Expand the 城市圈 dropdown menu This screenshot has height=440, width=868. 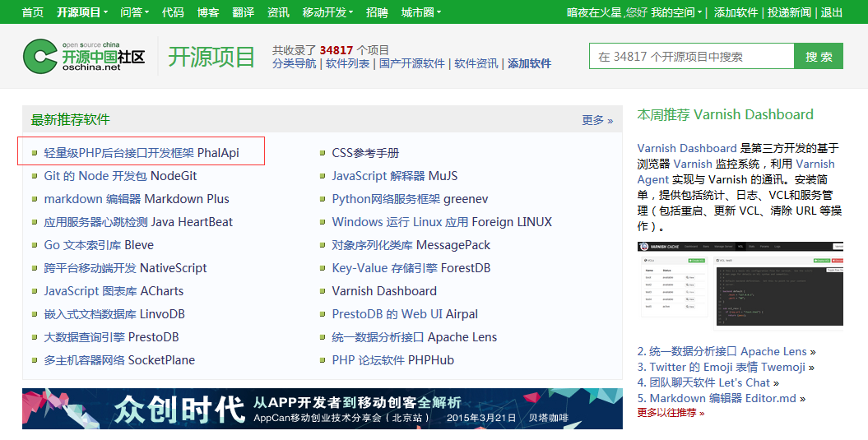point(421,12)
